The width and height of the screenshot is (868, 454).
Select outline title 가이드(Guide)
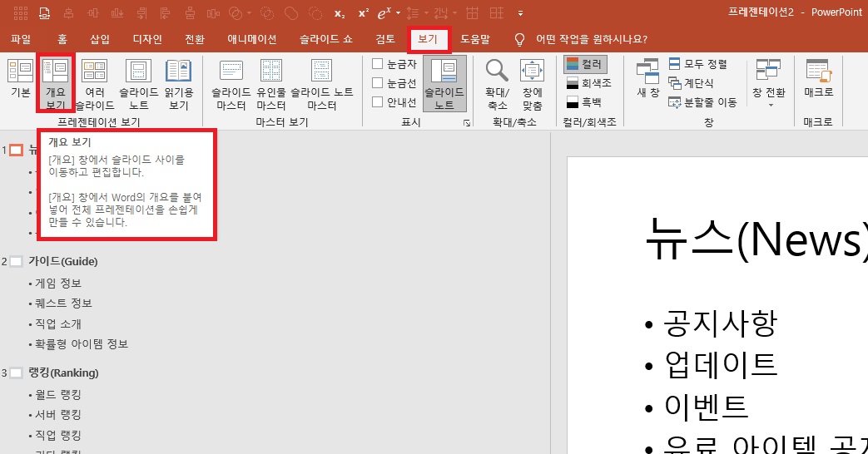click(63, 262)
